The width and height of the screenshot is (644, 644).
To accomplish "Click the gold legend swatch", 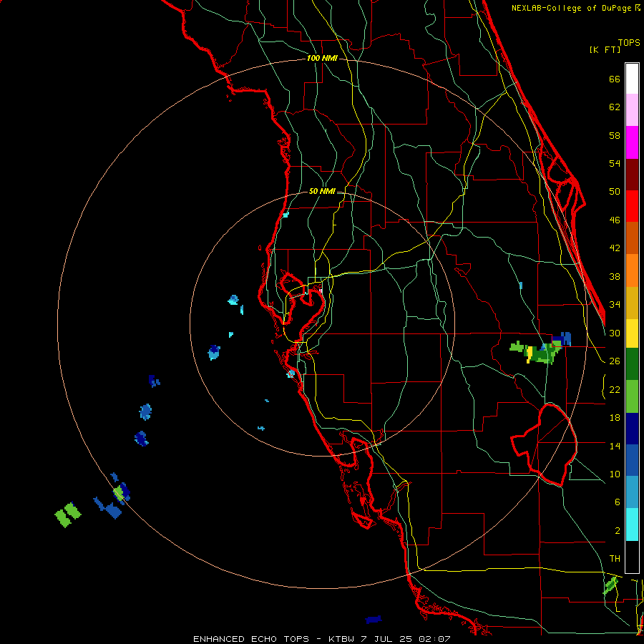I will 632,303.
